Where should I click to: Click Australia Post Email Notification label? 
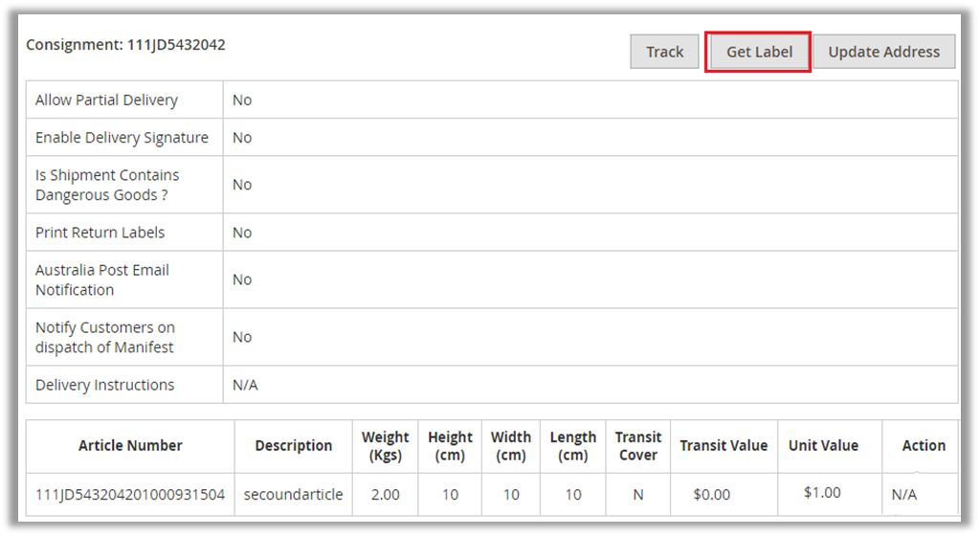click(102, 279)
